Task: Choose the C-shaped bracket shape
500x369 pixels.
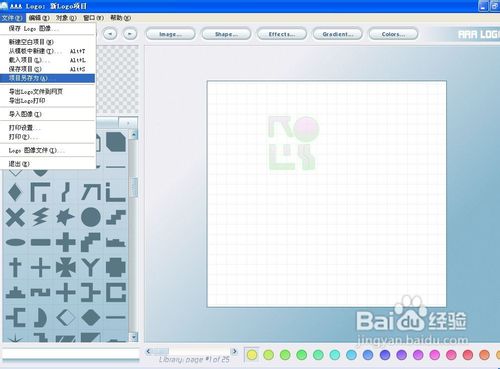Action: pos(116,292)
